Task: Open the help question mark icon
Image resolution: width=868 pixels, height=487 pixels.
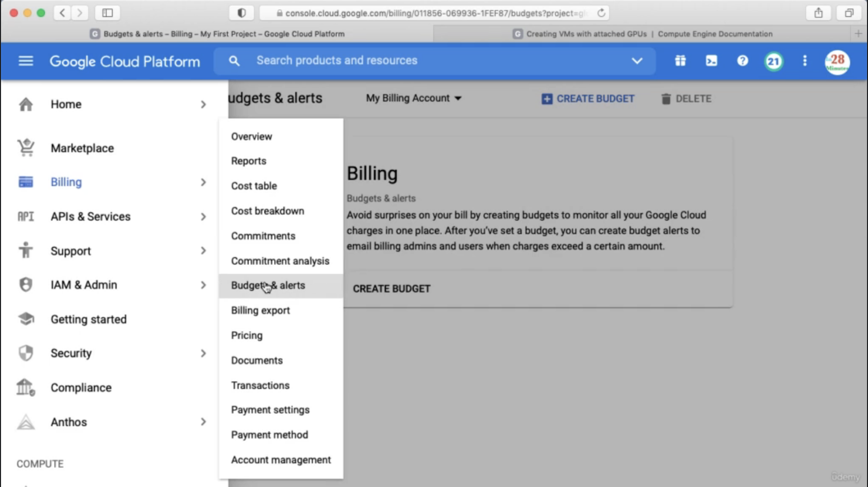Action: (742, 61)
